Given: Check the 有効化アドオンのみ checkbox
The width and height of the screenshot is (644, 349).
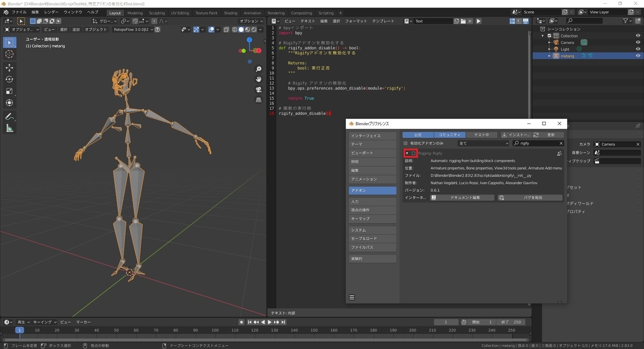Looking at the screenshot, I should pyautogui.click(x=406, y=143).
